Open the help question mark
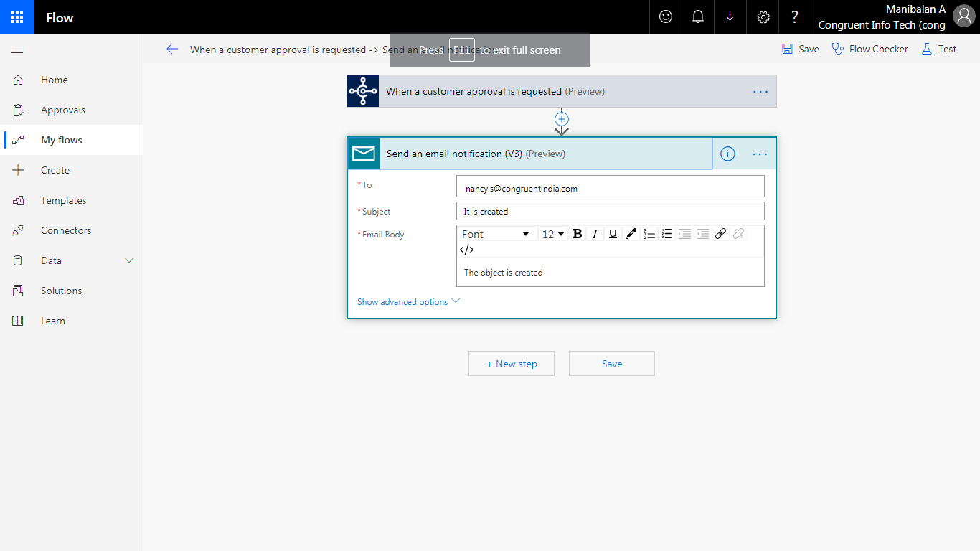 tap(795, 17)
